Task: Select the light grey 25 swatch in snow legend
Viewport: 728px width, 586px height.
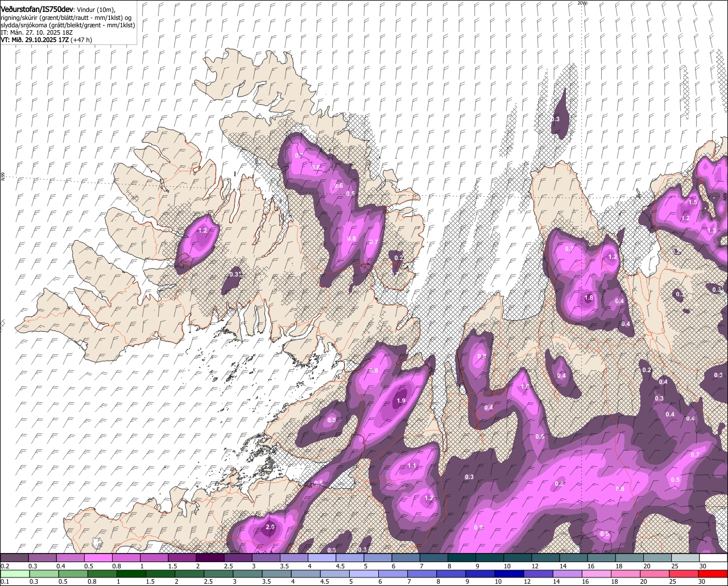Action: click(x=685, y=558)
